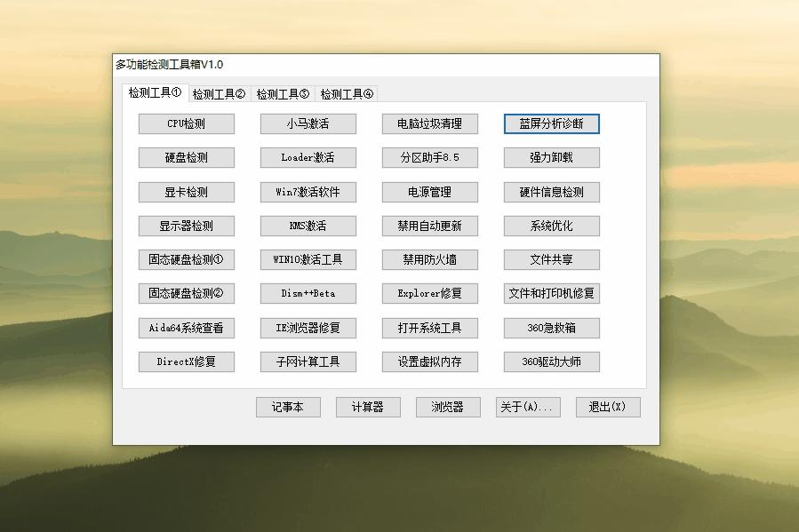The width and height of the screenshot is (799, 532).
Task: Open the 关于(A) dialog
Action: tap(528, 407)
